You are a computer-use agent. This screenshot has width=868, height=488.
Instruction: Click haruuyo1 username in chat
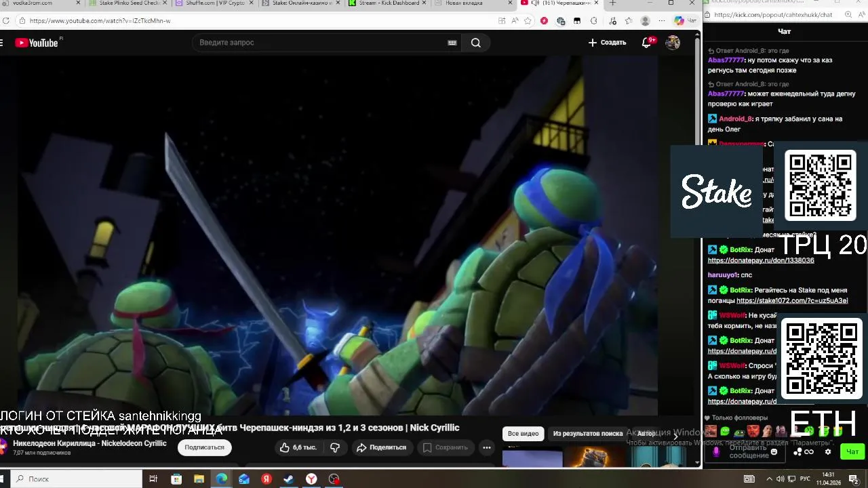pos(723,275)
